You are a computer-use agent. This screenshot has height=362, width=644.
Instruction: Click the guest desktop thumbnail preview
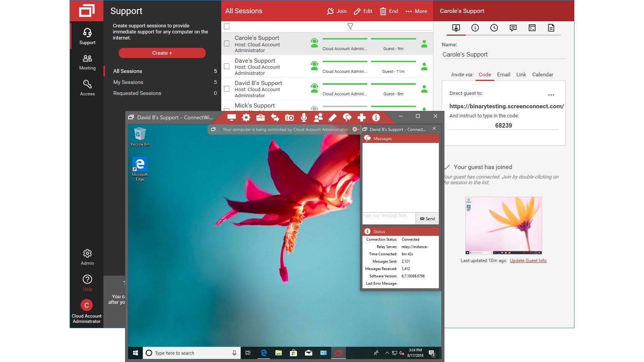click(x=503, y=225)
